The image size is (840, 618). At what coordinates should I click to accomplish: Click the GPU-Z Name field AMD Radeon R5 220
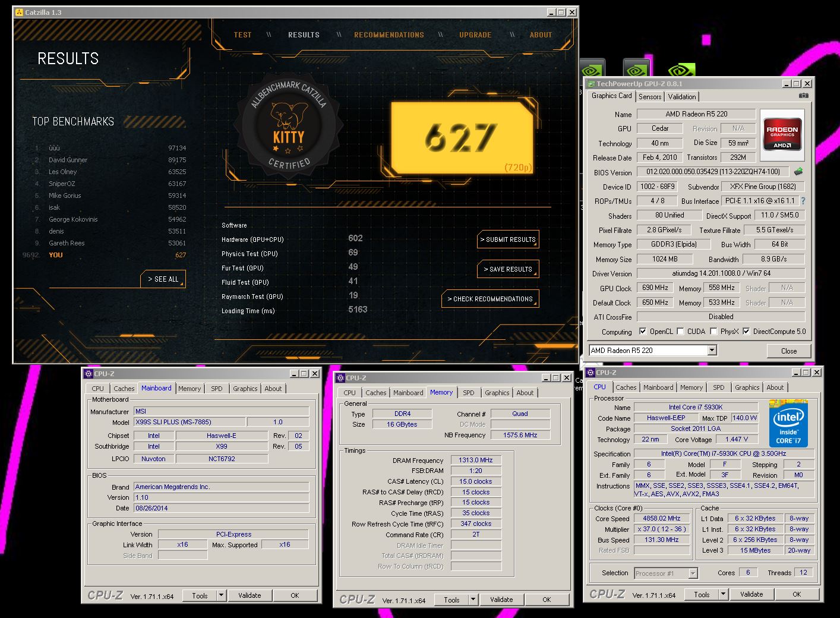click(x=696, y=114)
